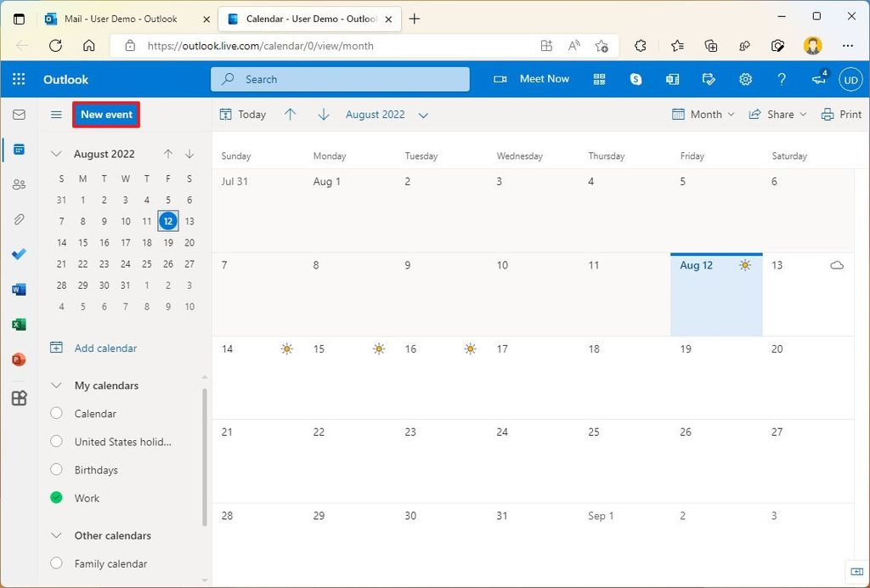
Task: Select day 25 in the month grid
Action: click(624, 461)
